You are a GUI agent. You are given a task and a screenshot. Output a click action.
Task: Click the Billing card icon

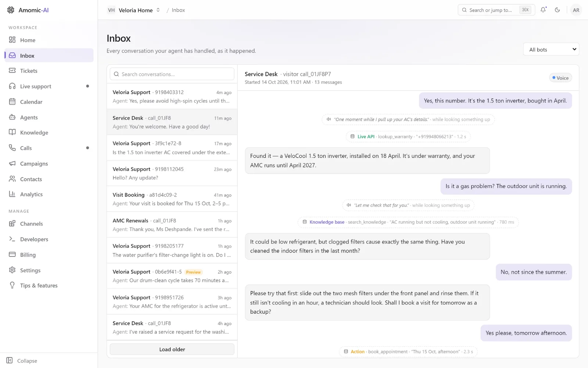pos(12,255)
